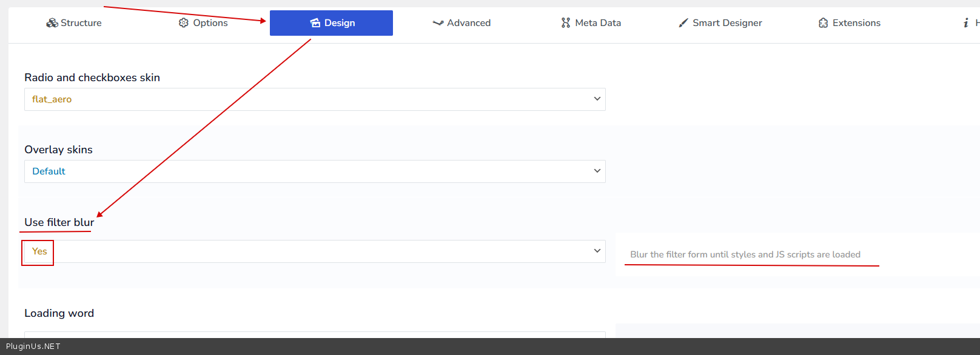Click the icon next to Advanced
The height and width of the screenshot is (355, 980).
[x=438, y=23]
